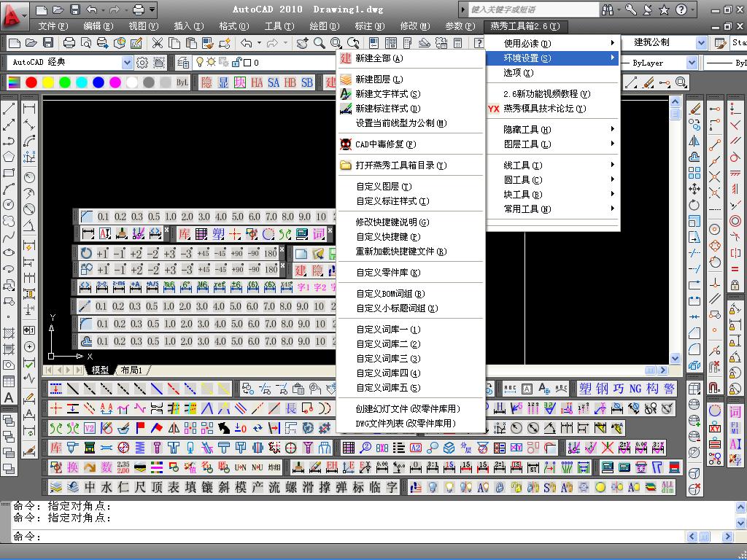Open the 绘图(D) menu
The height and width of the screenshot is (560, 747).
(325, 26)
